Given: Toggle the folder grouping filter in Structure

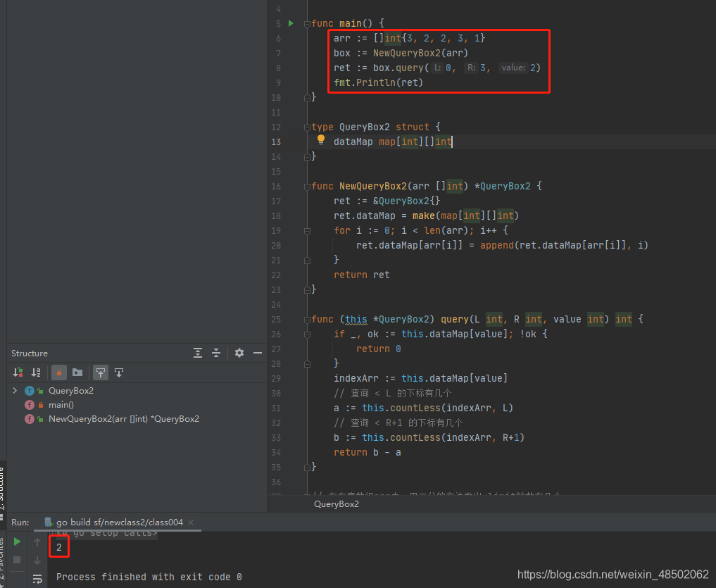Looking at the screenshot, I should click(77, 373).
